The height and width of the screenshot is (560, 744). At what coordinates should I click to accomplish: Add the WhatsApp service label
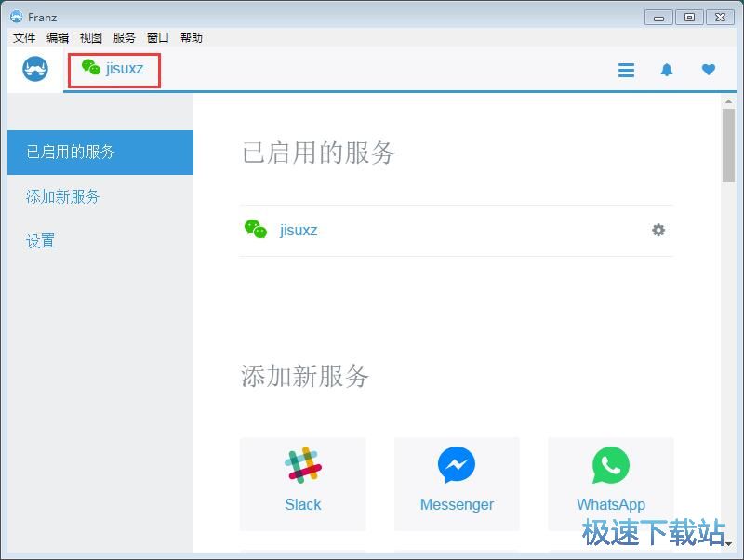coord(611,504)
